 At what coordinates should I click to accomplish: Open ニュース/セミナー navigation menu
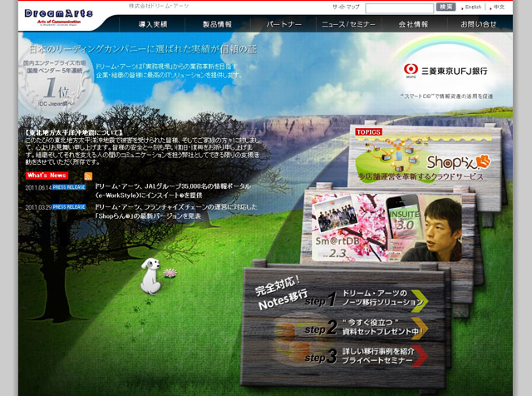(x=349, y=24)
